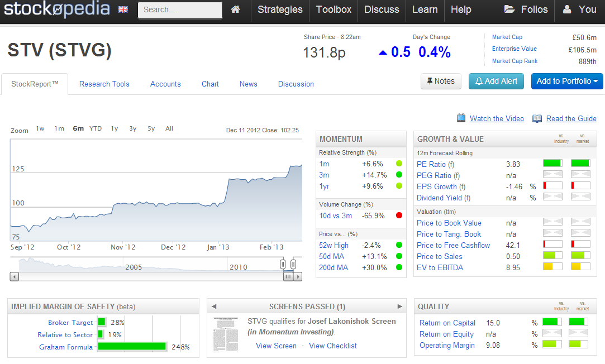
Task: Click the chart navigator left range handle
Action: pos(283,264)
